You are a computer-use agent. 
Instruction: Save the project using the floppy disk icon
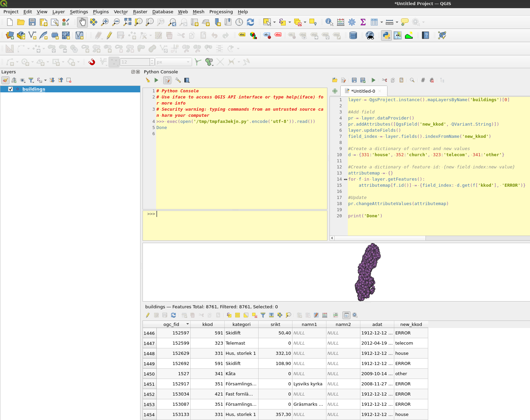pyautogui.click(x=32, y=22)
